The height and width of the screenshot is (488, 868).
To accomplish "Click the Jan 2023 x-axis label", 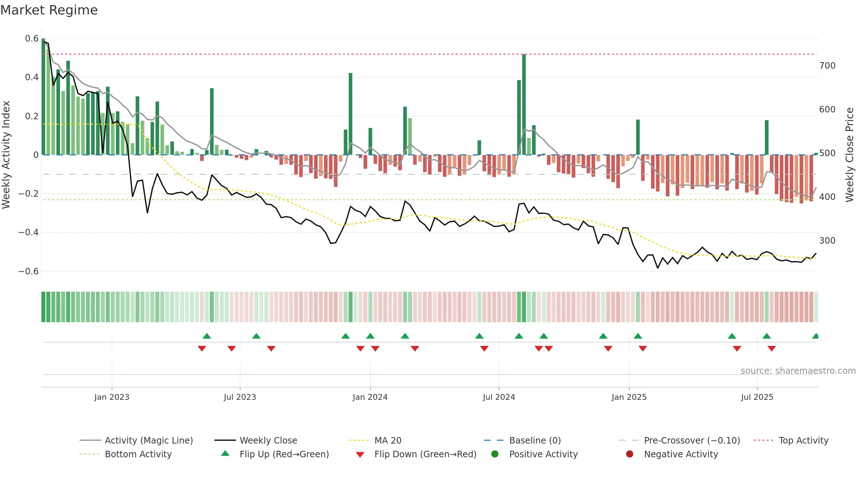I will [x=112, y=397].
